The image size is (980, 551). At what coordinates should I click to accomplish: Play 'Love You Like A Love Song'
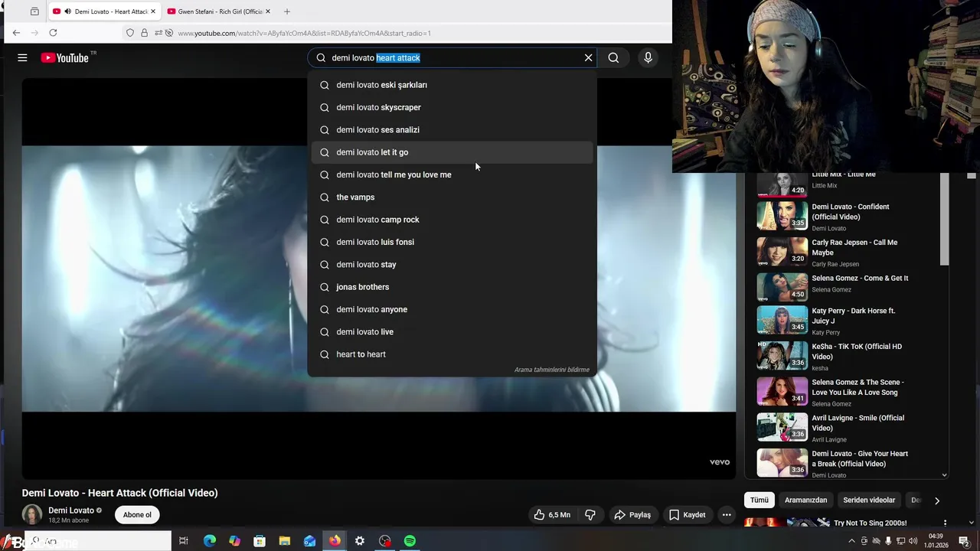tap(782, 392)
